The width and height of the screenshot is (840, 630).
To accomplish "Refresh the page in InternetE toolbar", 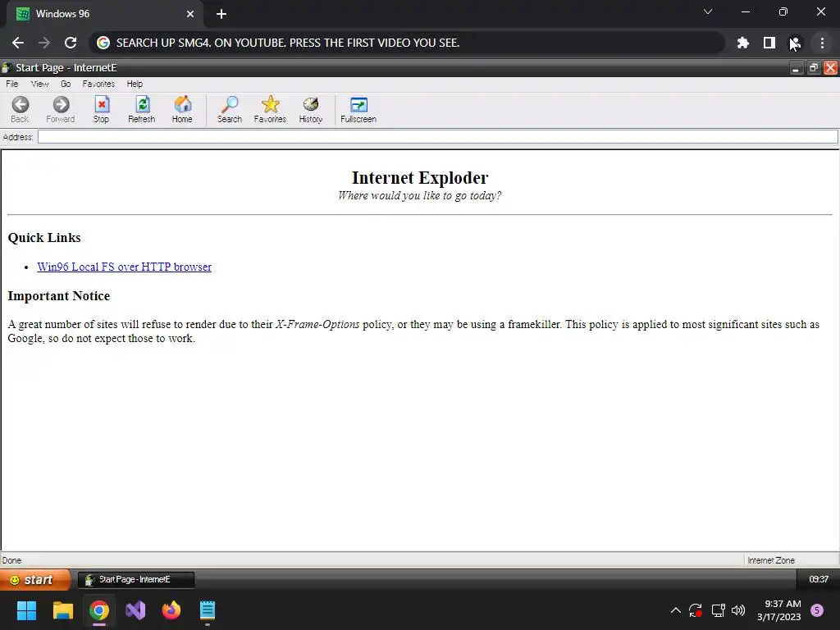I will (141, 109).
